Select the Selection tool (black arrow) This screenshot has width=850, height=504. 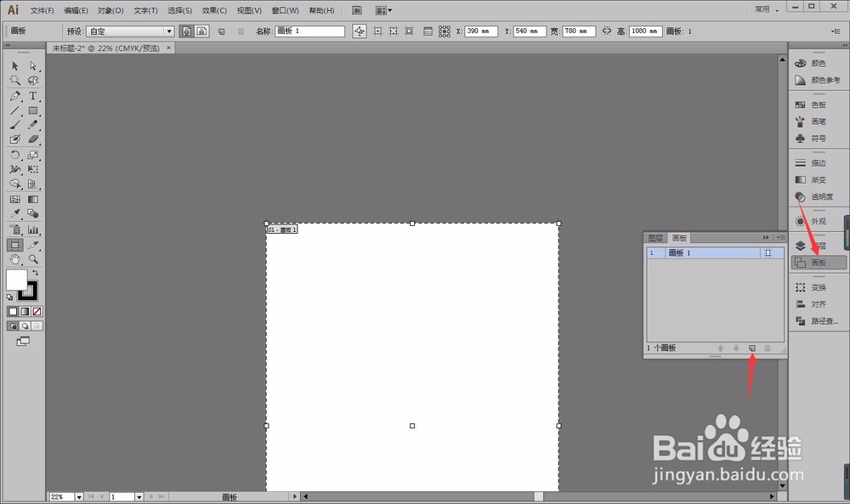click(15, 65)
